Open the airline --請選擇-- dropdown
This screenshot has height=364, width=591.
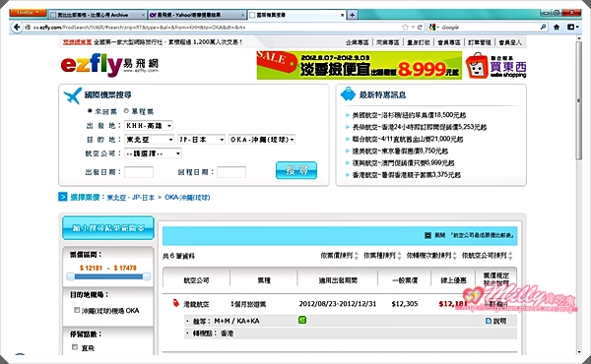pos(153,153)
